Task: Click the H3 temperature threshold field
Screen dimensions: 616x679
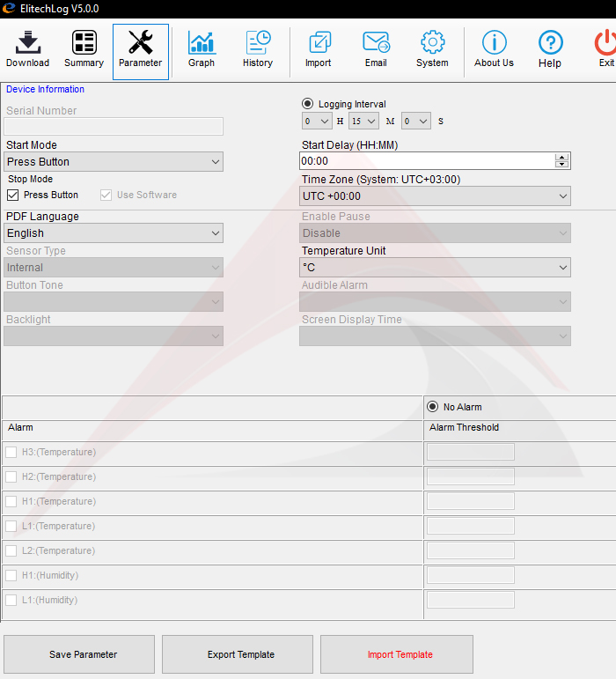Action: [471, 452]
